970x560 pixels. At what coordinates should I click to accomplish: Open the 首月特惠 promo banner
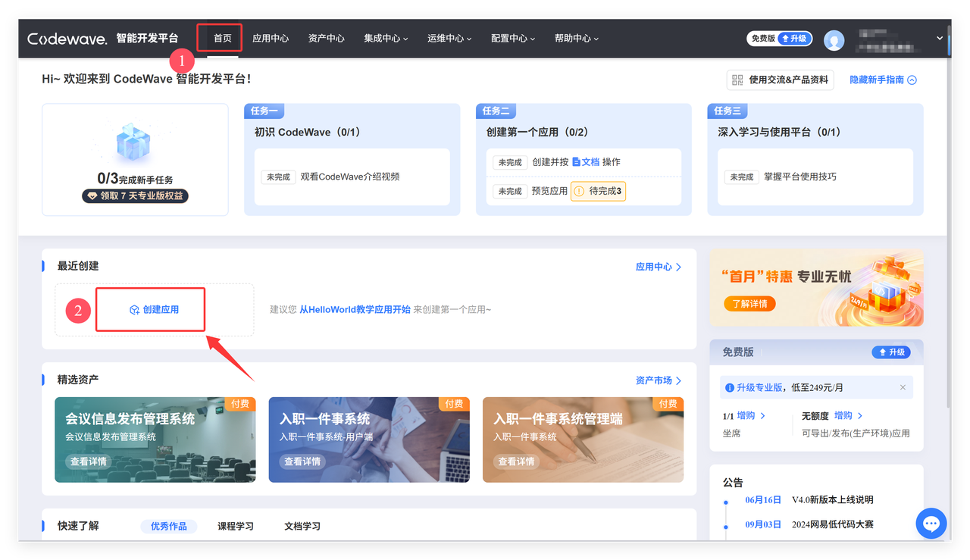click(x=817, y=289)
